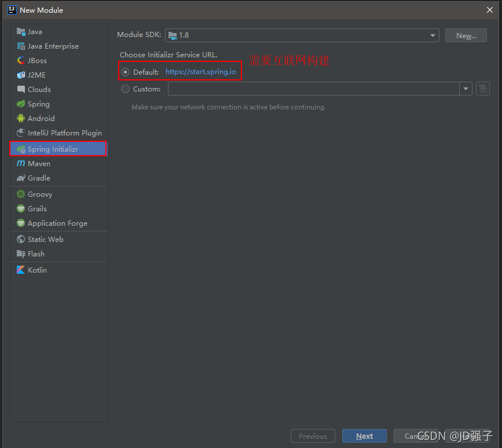
Task: Click the Previous button
Action: pyautogui.click(x=313, y=436)
